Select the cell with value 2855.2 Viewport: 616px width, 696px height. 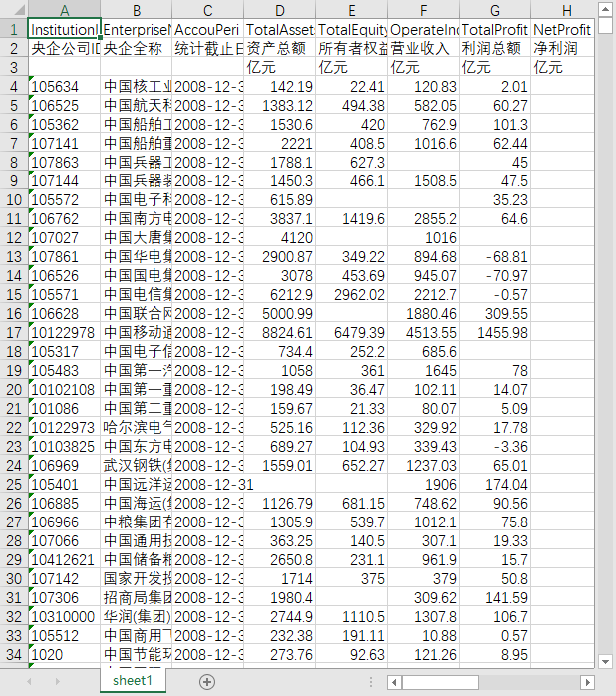coord(423,218)
